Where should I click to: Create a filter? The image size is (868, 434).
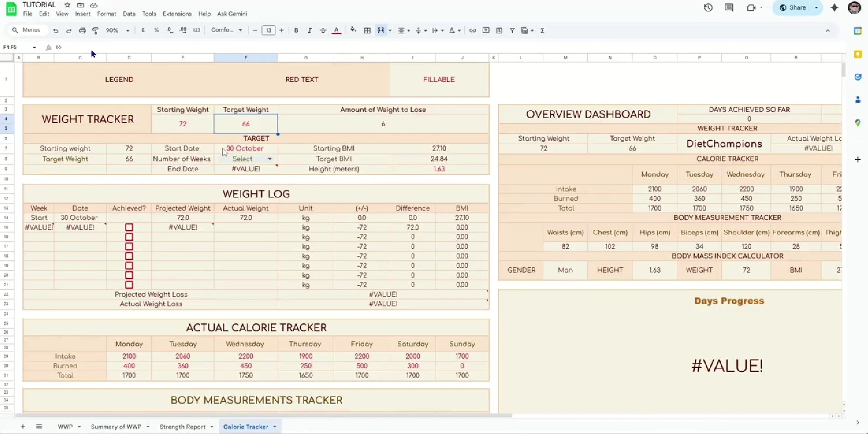point(512,31)
